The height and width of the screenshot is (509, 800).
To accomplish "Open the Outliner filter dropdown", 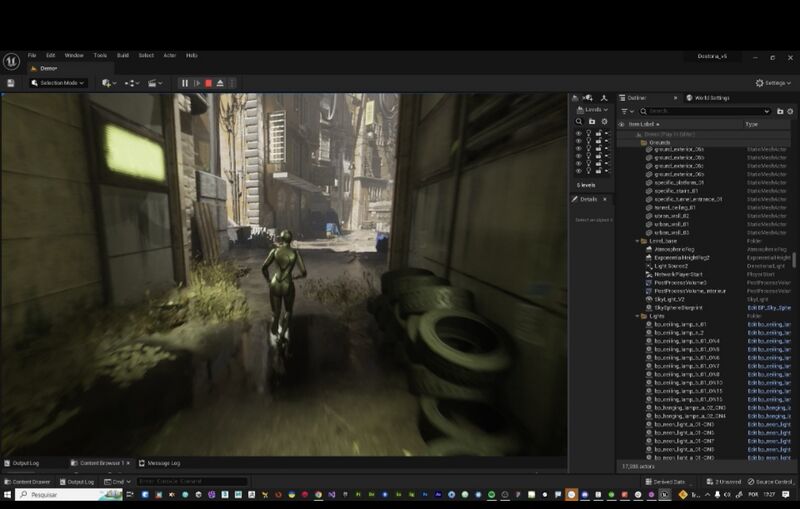I will point(627,111).
